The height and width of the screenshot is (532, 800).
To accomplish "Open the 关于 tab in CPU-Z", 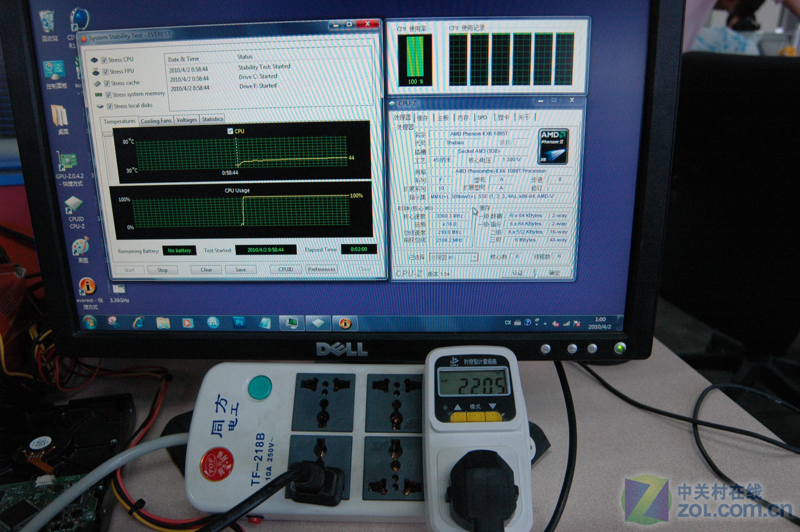I will [x=524, y=117].
